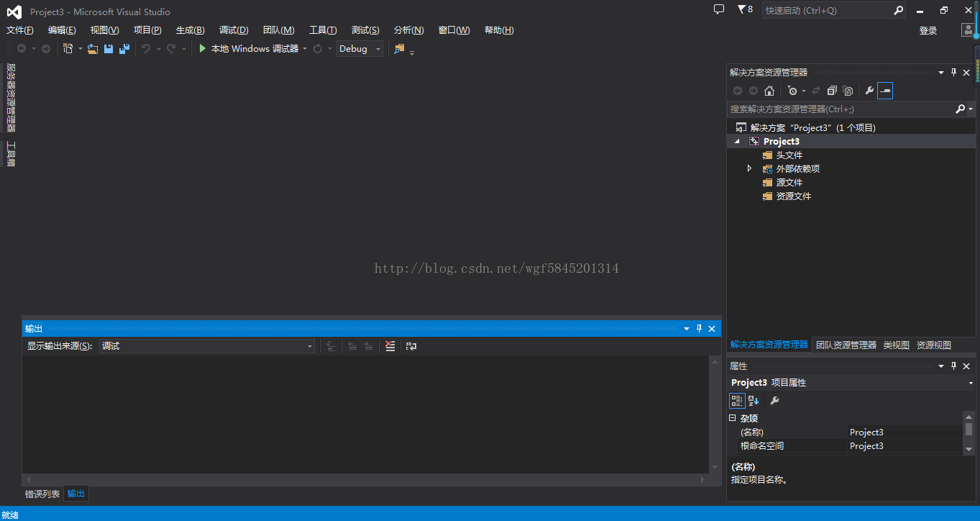Toggle the Preview Selected Items button

(886, 91)
